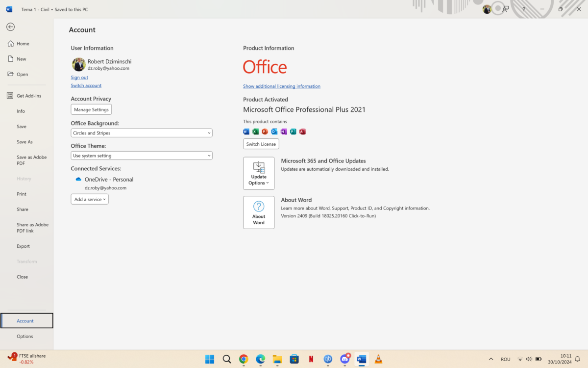Open Microsoft Store from taskbar
588x368 pixels.
click(294, 359)
